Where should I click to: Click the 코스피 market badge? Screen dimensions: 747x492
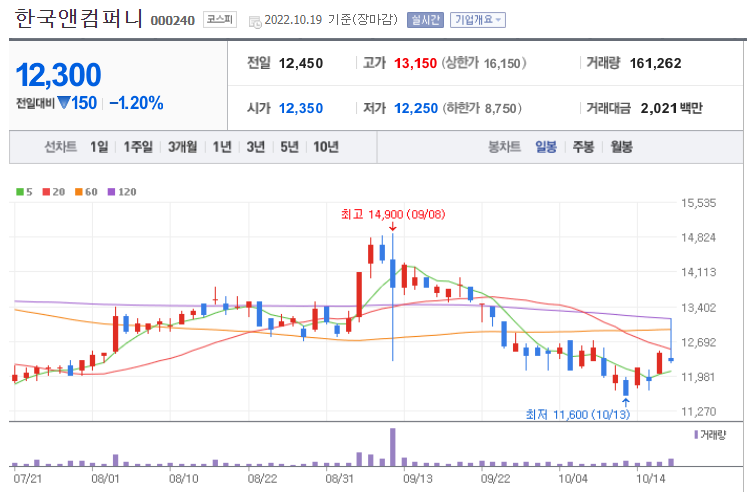click(x=220, y=20)
